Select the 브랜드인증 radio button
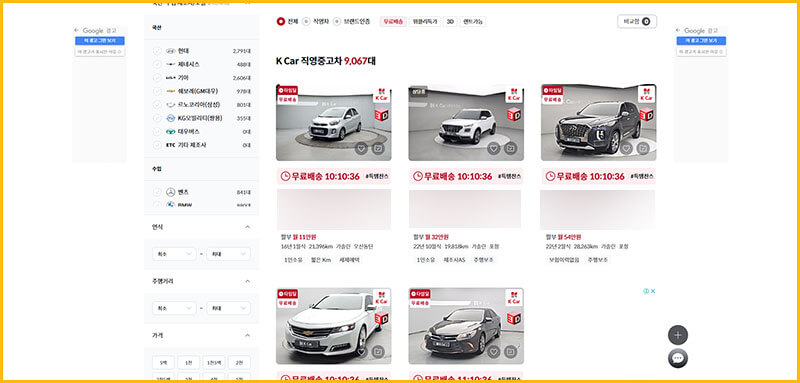The image size is (800, 383). point(337,21)
